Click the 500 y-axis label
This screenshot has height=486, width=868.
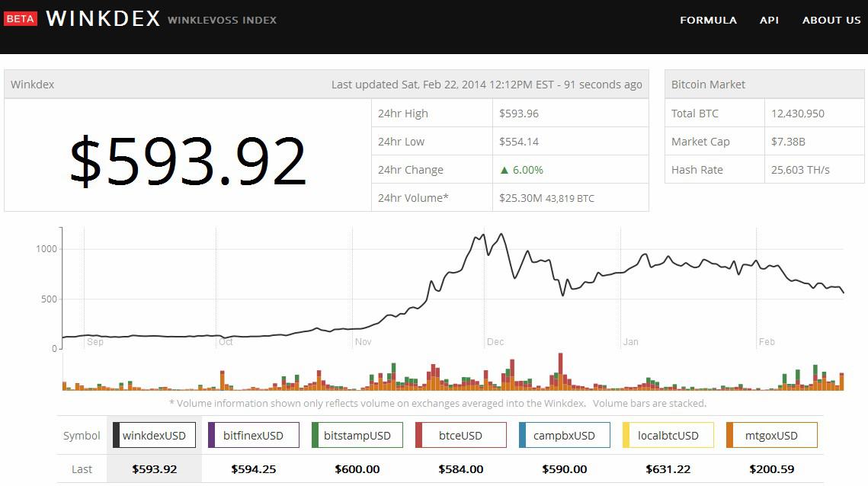click(49, 299)
